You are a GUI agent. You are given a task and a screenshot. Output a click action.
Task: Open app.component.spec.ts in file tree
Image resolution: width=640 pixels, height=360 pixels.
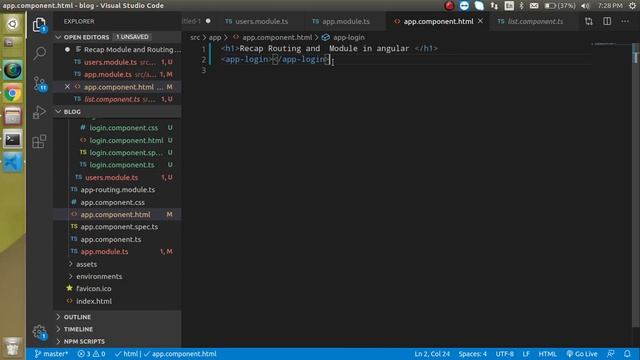118,227
